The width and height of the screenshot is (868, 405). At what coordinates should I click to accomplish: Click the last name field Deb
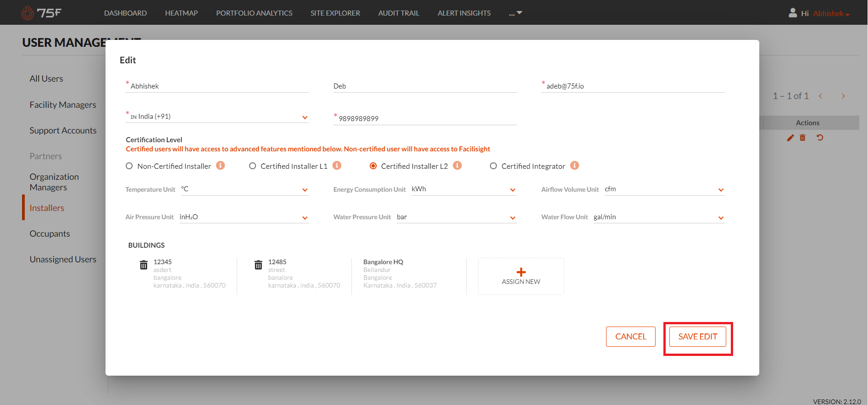point(425,86)
